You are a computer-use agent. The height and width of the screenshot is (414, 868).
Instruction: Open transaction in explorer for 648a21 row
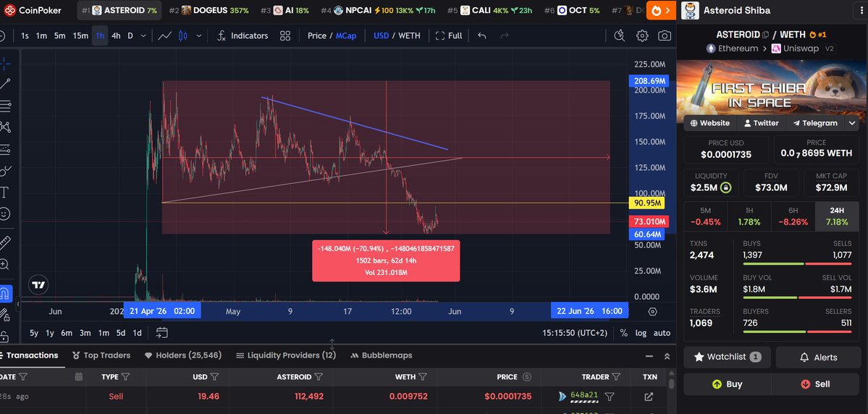(648, 397)
